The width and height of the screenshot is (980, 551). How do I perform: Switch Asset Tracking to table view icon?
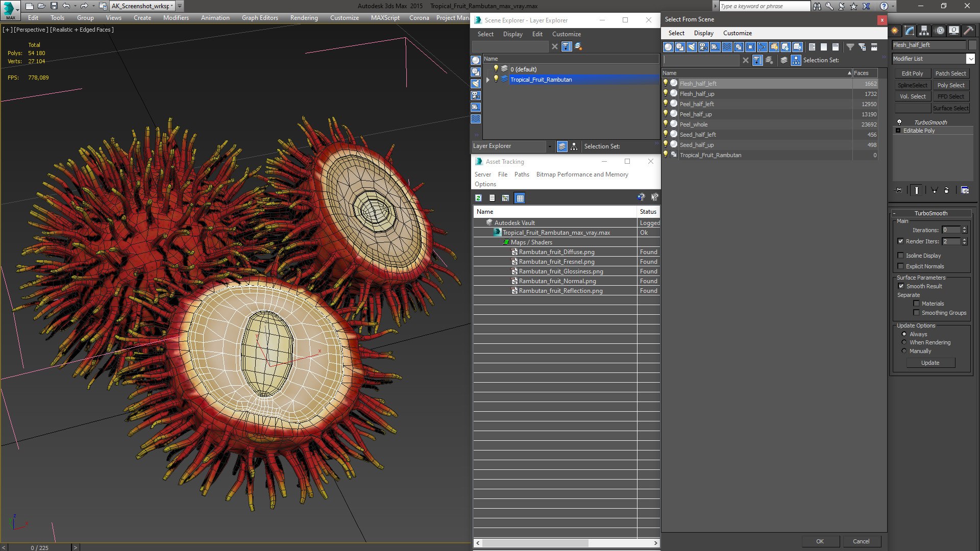point(520,198)
